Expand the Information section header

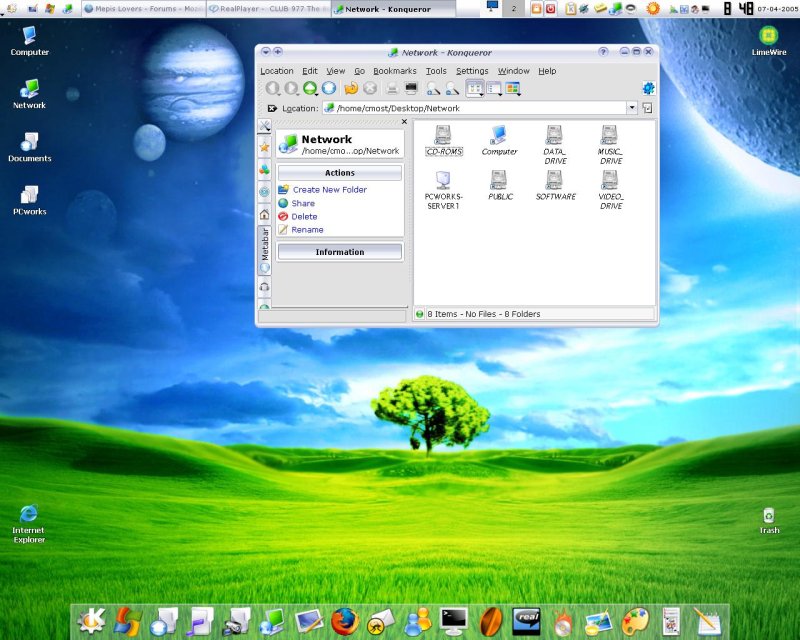coord(340,252)
